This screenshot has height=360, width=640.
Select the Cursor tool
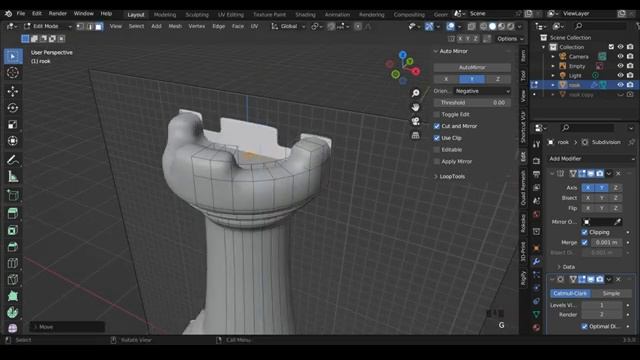pyautogui.click(x=13, y=73)
